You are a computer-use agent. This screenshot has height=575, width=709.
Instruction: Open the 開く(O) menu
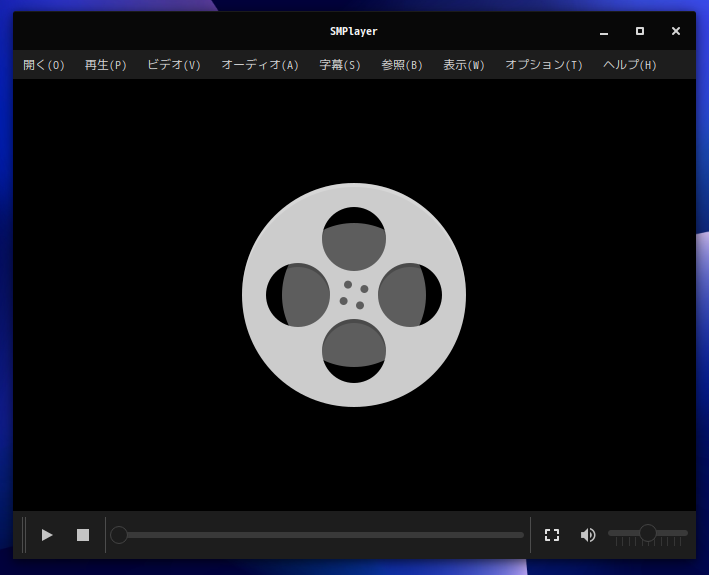[x=44, y=65]
